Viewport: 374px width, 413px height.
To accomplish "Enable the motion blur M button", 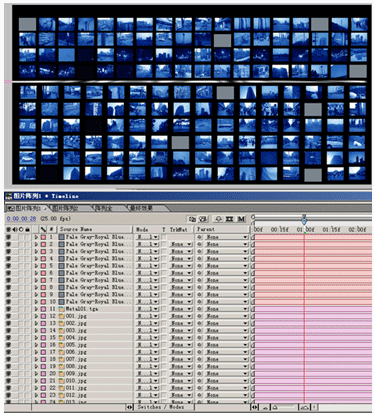I will (x=241, y=219).
